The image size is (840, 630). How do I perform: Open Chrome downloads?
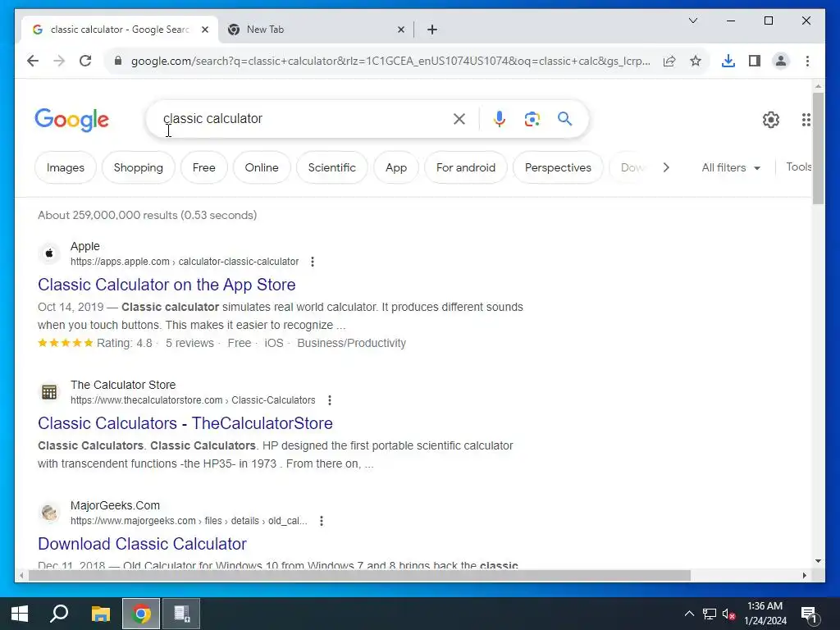pos(728,61)
